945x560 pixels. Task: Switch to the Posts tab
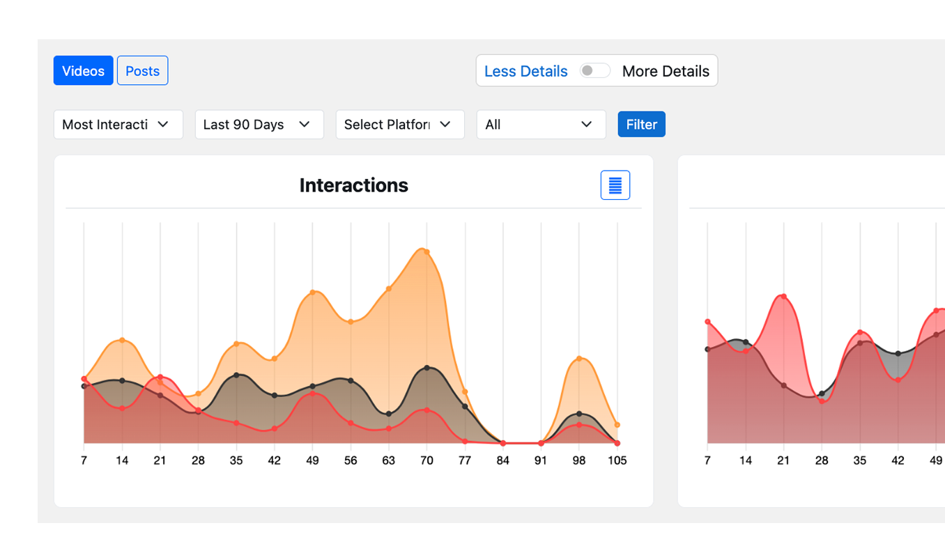tap(142, 70)
